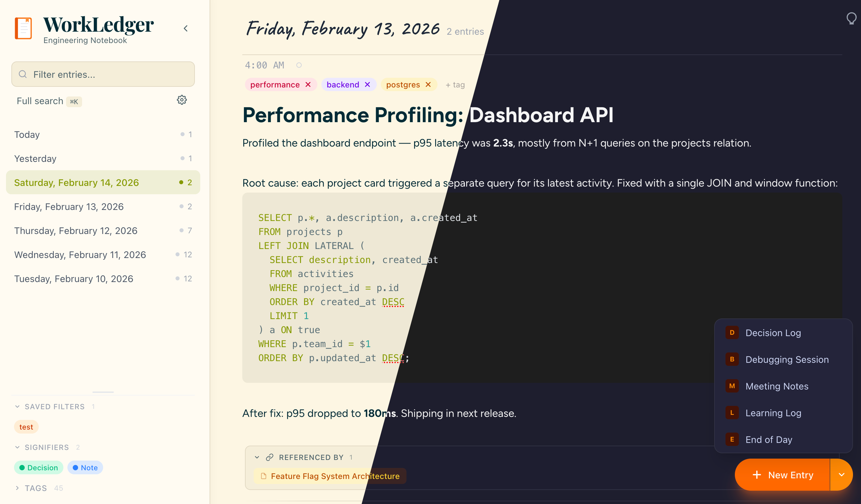Open the Feature Flag System Architecture reference
Viewport: 861px width, 504px height.
[x=335, y=476]
